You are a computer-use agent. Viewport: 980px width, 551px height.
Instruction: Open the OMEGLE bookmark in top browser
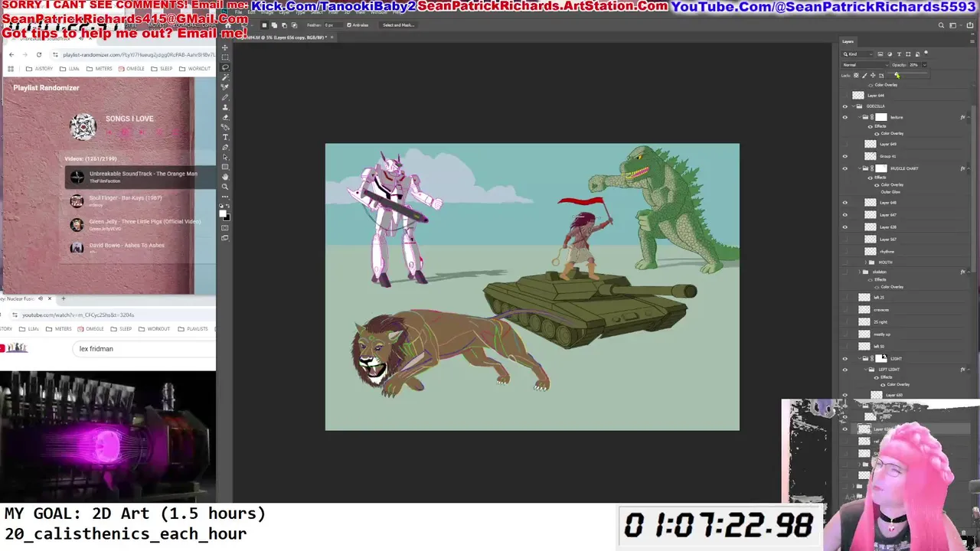tap(132, 69)
